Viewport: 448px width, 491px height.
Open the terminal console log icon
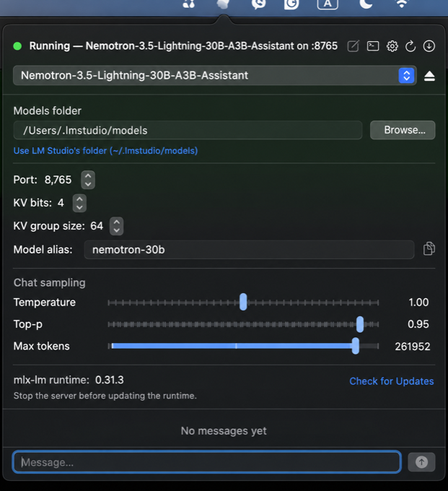(x=372, y=46)
